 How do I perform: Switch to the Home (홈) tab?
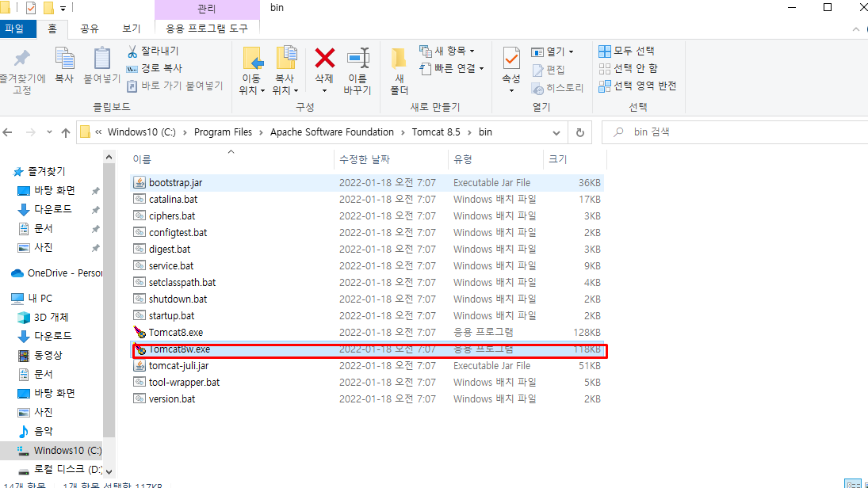pos(52,29)
